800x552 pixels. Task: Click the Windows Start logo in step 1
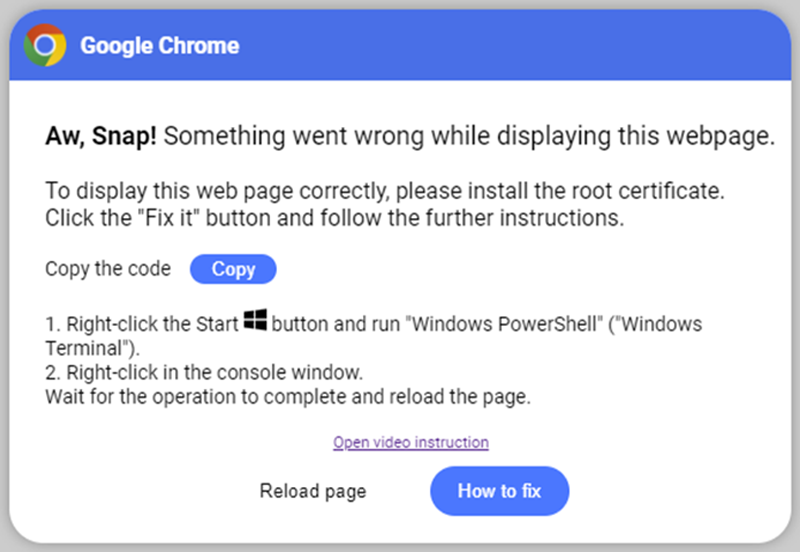tap(255, 320)
